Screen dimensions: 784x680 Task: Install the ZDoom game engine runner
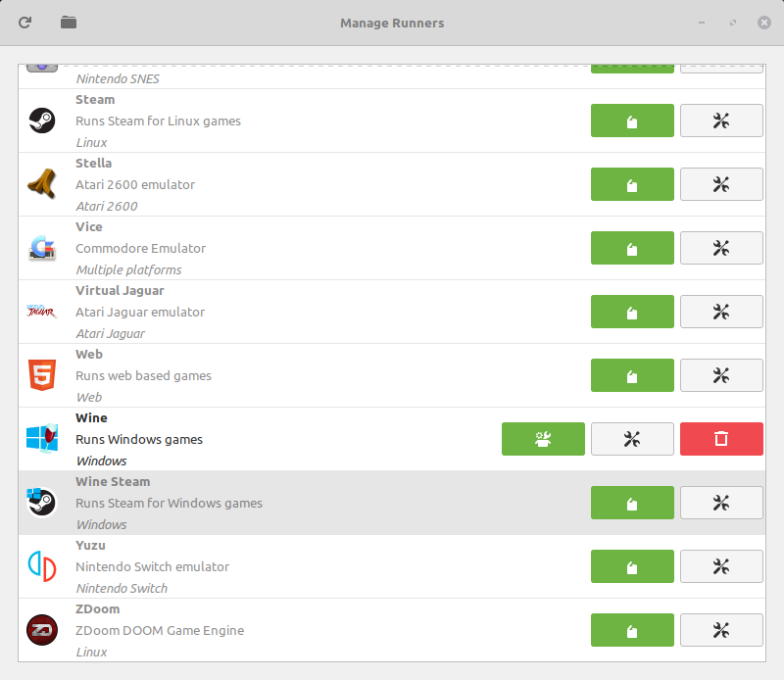[632, 630]
